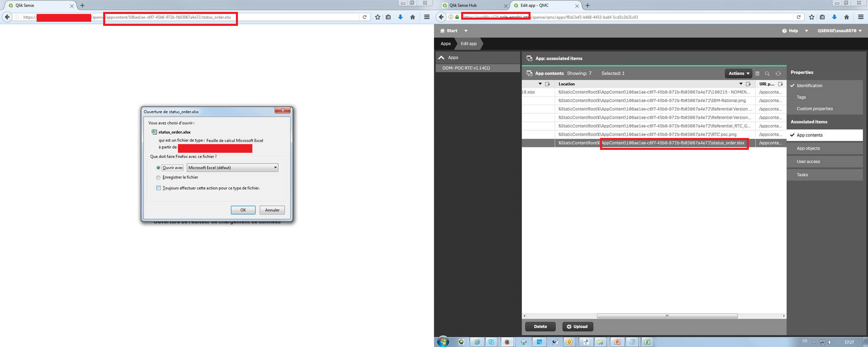868x347 pixels.
Task: Click the Delete button
Action: 540,326
